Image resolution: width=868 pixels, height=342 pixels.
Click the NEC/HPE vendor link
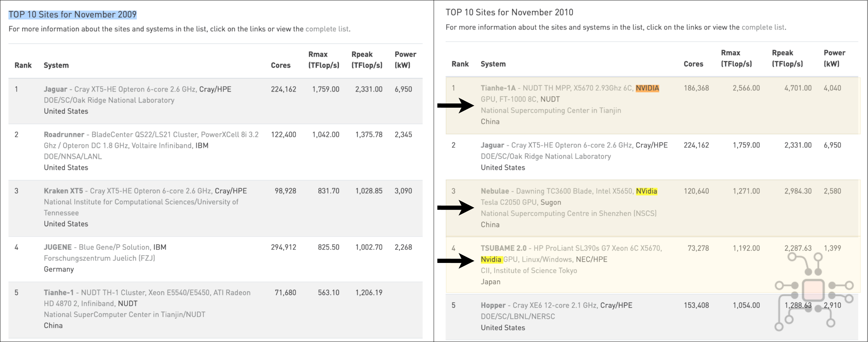click(x=591, y=260)
